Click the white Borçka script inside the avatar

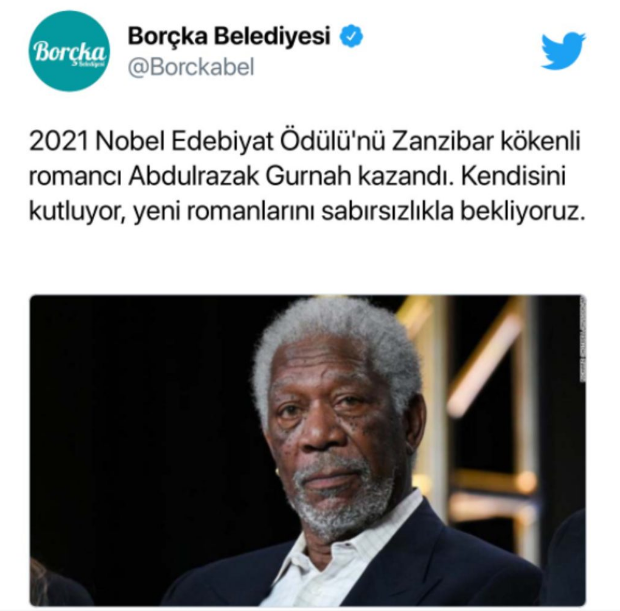pos(70,52)
